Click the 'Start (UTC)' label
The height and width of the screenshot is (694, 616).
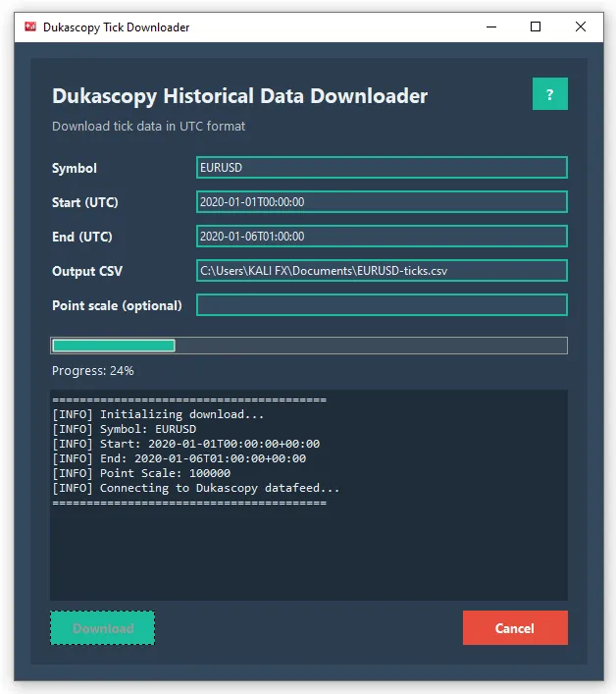(x=85, y=202)
